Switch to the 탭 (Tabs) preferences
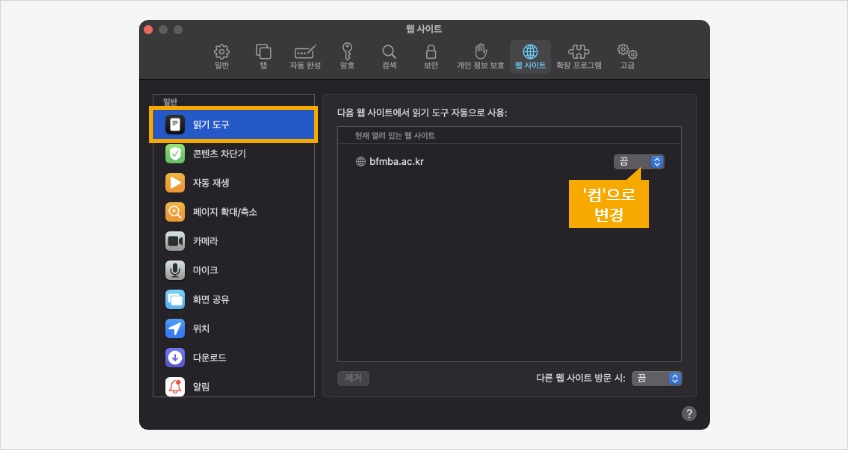The width and height of the screenshot is (848, 450). pyautogui.click(x=263, y=56)
